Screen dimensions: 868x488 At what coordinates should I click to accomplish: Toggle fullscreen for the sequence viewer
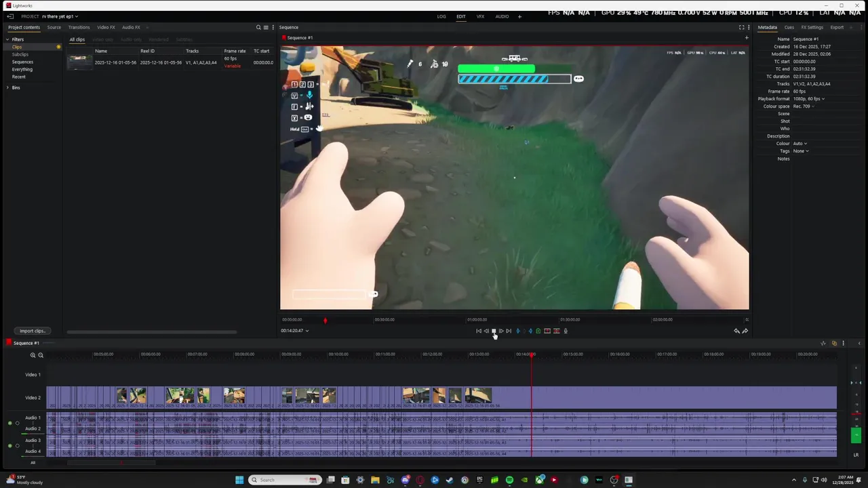click(x=741, y=27)
